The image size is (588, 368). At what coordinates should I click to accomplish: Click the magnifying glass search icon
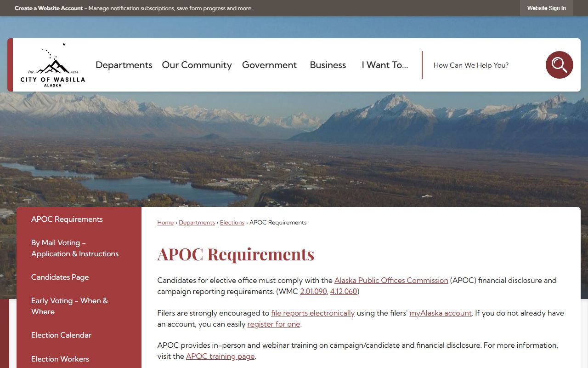(559, 65)
